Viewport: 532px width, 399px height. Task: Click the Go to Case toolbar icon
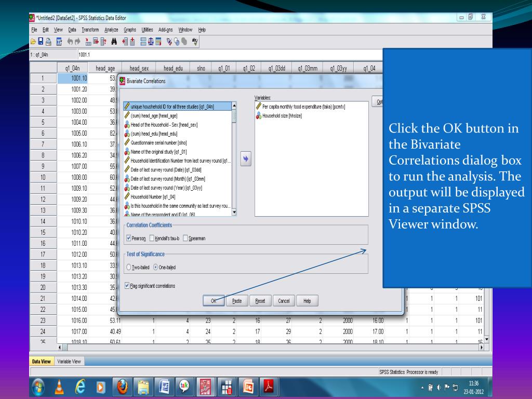[88, 42]
